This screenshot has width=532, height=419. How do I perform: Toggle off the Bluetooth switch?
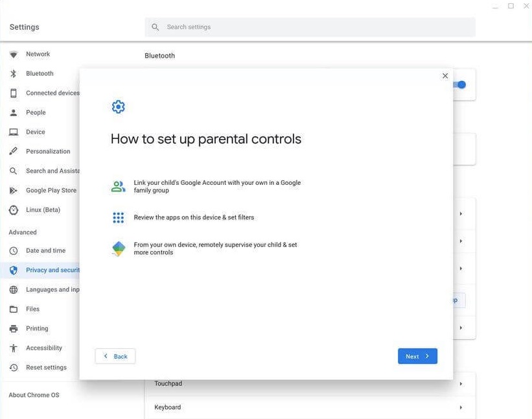tap(460, 84)
